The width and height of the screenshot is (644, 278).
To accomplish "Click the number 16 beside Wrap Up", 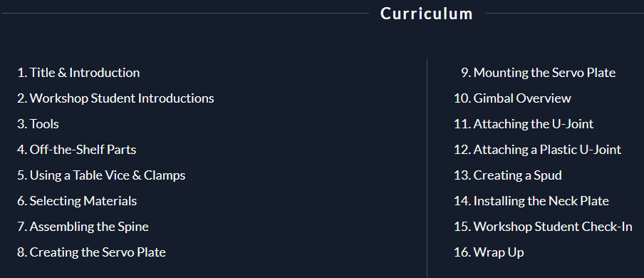I will tap(462, 252).
